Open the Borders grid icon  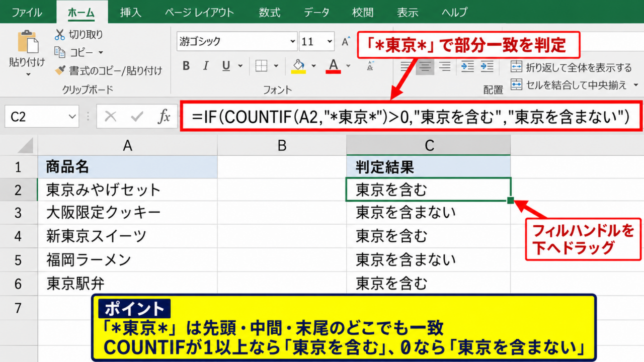tap(261, 66)
